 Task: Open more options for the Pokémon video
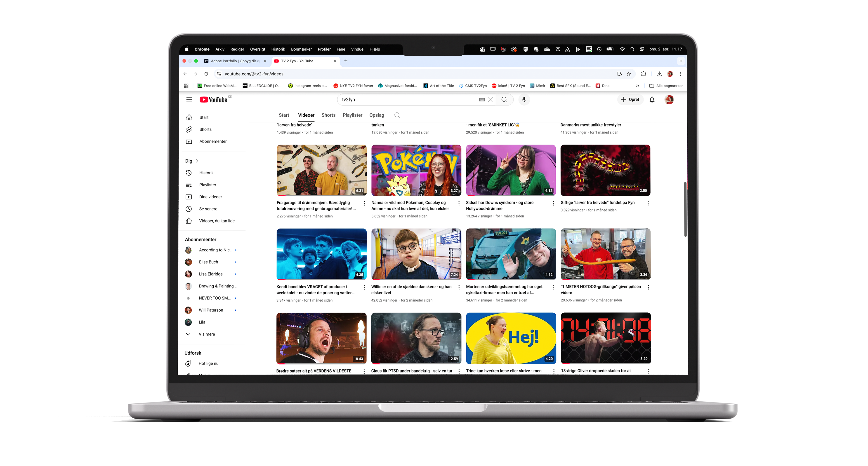(x=459, y=203)
